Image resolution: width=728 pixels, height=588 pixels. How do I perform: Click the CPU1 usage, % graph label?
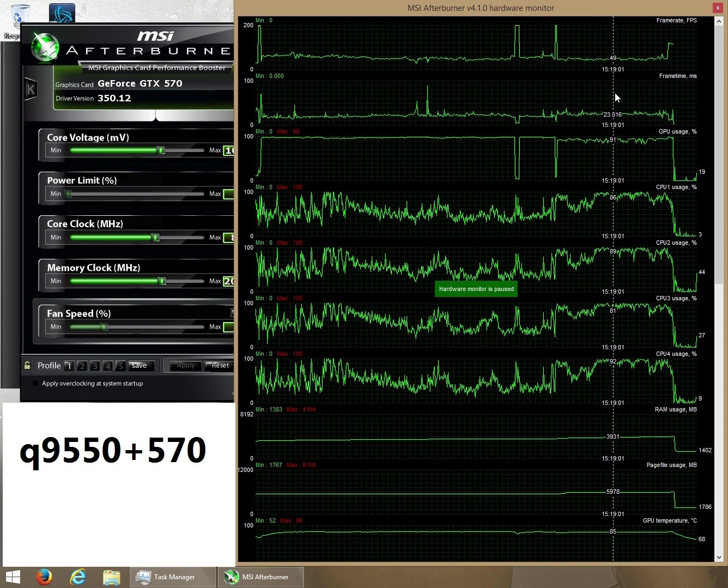(x=676, y=187)
